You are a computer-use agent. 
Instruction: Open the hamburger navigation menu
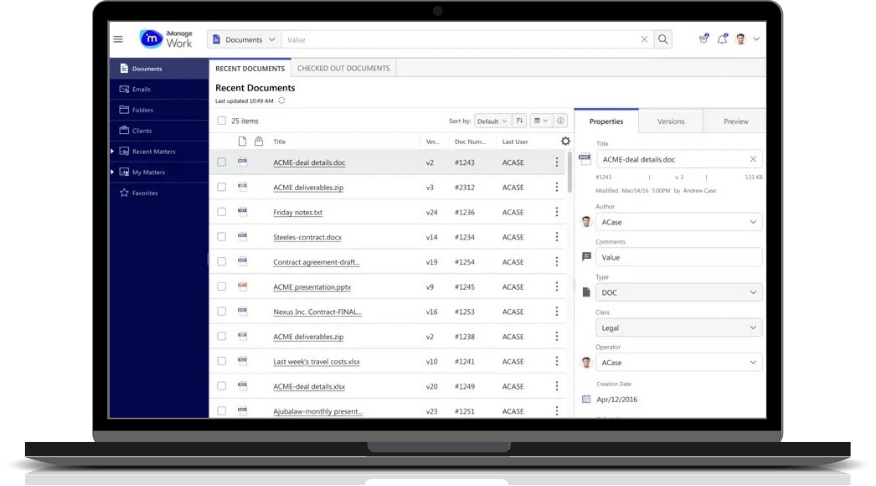pos(118,39)
